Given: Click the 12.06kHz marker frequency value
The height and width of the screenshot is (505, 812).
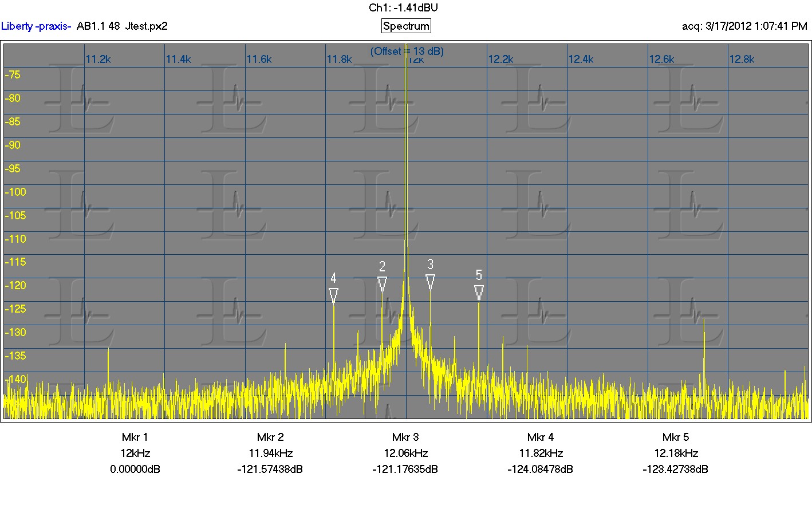Looking at the screenshot, I should click(405, 453).
